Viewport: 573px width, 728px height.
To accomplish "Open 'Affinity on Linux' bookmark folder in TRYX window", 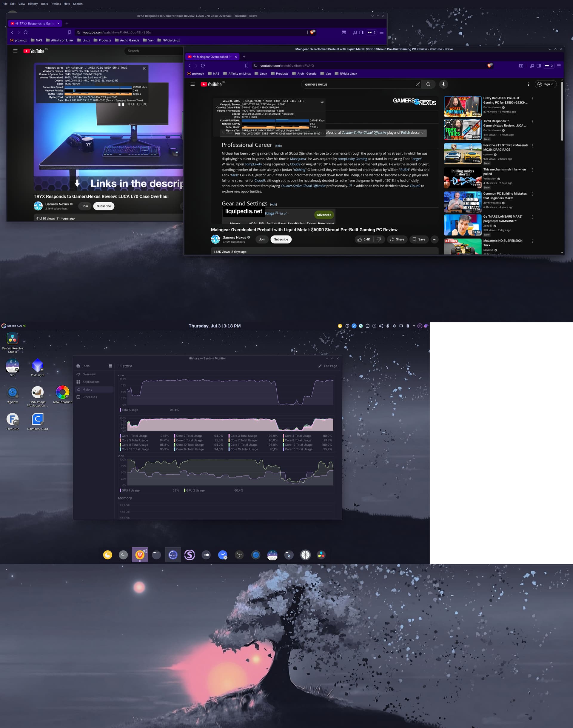I will 60,40.
